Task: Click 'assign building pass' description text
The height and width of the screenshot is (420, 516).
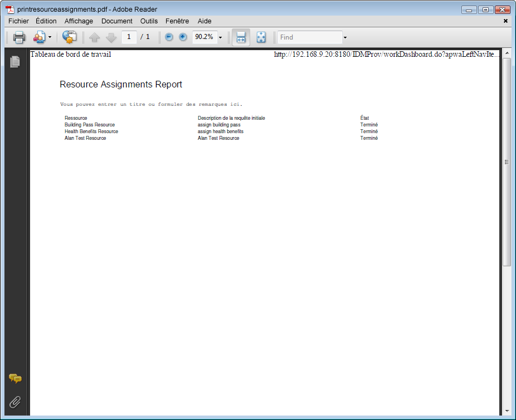Action: point(219,125)
